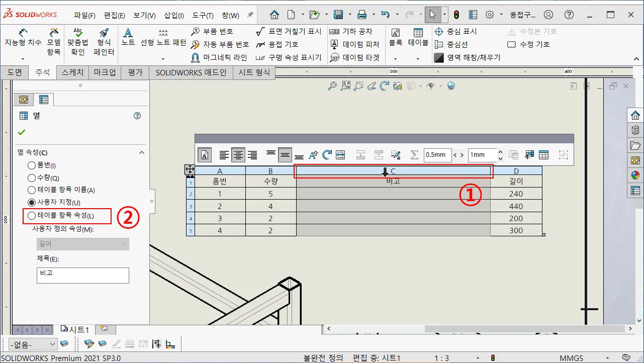644x363 pixels.
Task: Open the Save icon's dropdown arrow
Action: [349, 14]
